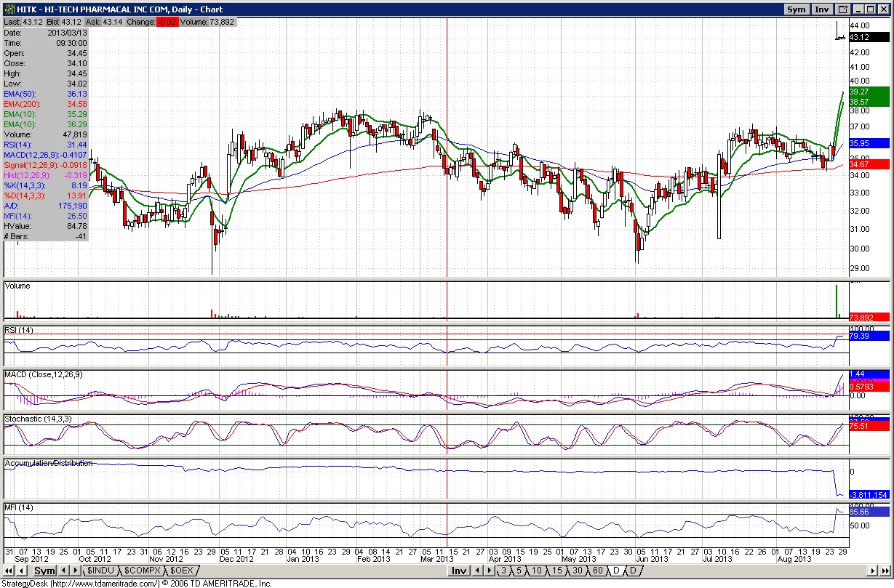Click the Volume pane label
894x588 pixels.
tap(18, 286)
